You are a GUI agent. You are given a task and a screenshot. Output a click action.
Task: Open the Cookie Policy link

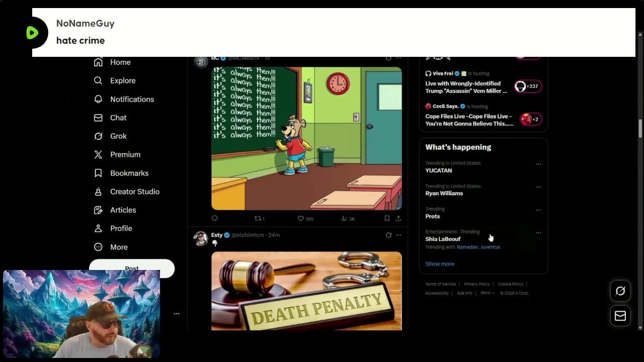511,284
